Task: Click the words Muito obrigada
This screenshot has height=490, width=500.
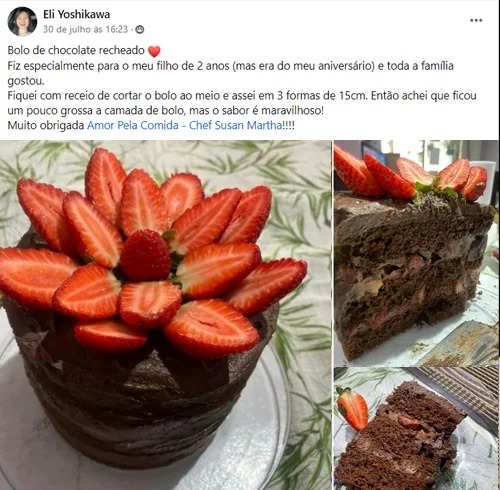Action: (x=46, y=125)
